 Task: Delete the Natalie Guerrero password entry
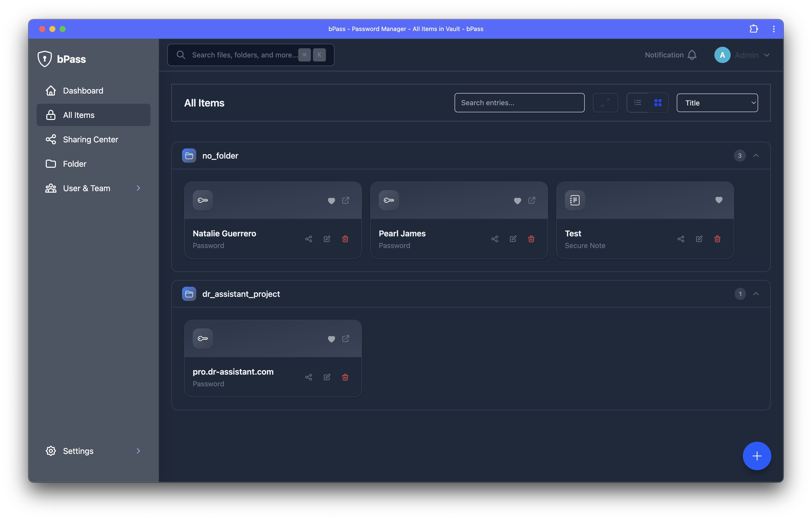click(x=345, y=239)
